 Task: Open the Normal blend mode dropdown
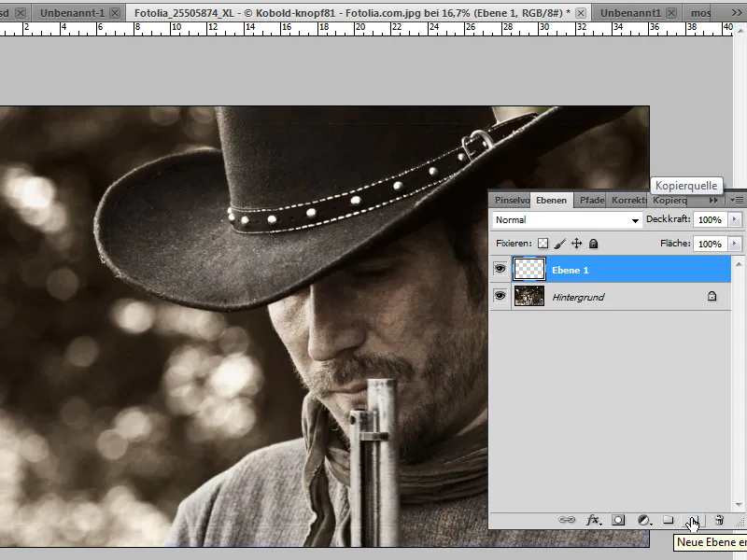567,220
